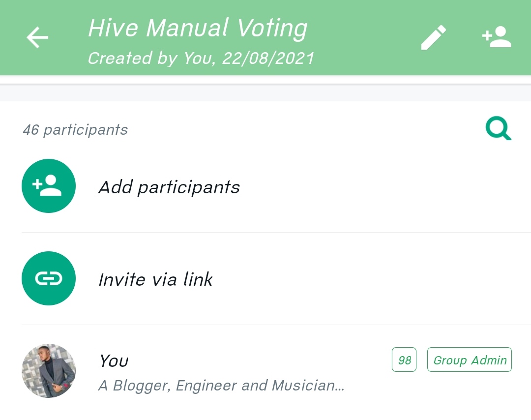Tap the Invite via link row
Viewport: 531px width, 420px height.
click(265, 279)
